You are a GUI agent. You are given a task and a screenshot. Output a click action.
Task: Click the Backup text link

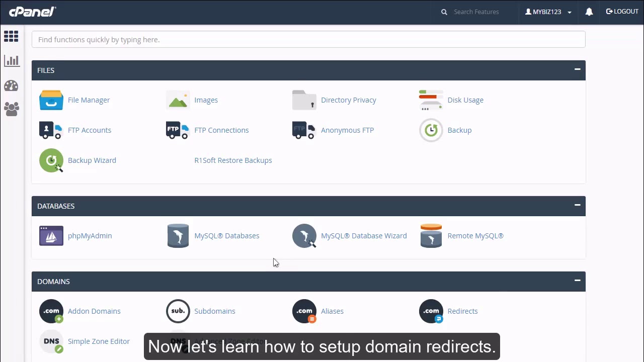point(459,130)
